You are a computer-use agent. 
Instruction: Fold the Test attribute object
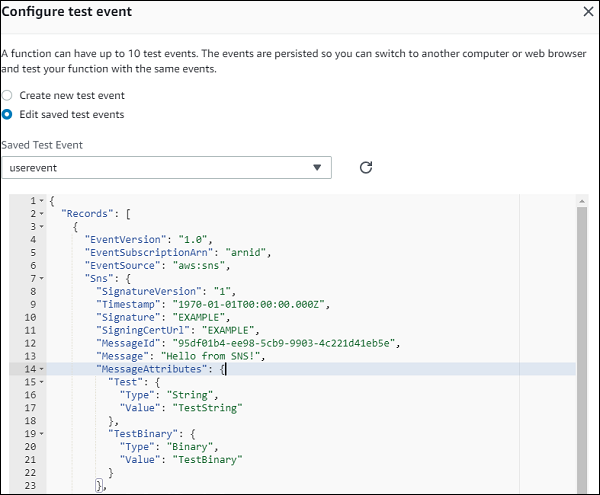pyautogui.click(x=41, y=382)
